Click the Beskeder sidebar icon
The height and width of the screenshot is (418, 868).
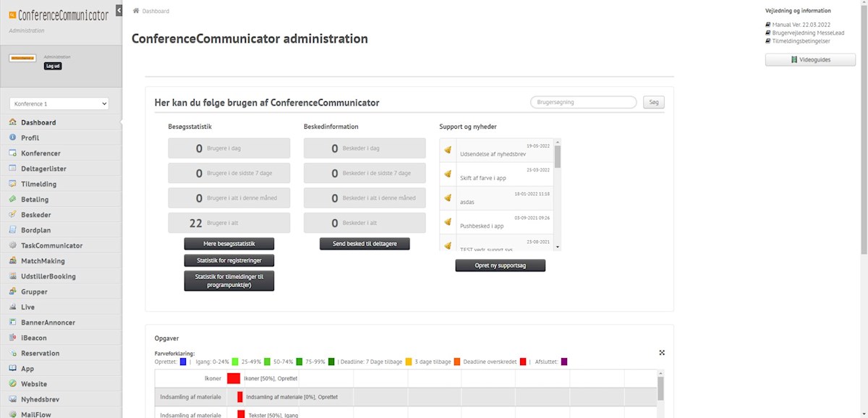point(13,215)
